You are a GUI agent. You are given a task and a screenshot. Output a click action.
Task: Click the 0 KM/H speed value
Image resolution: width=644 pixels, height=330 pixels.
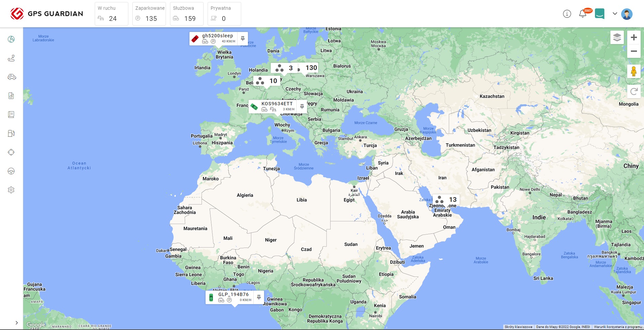click(x=246, y=300)
